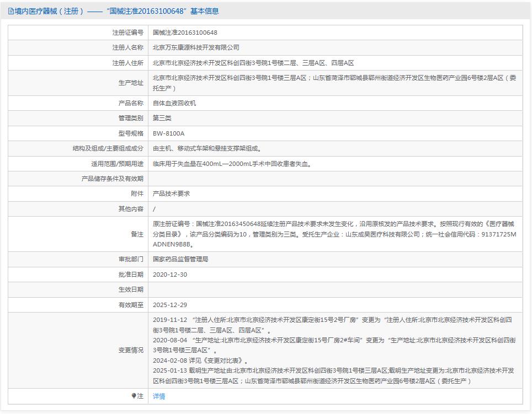The image size is (532, 414).
Task: Open the 详情 link in the 注 row
Action: (159, 396)
